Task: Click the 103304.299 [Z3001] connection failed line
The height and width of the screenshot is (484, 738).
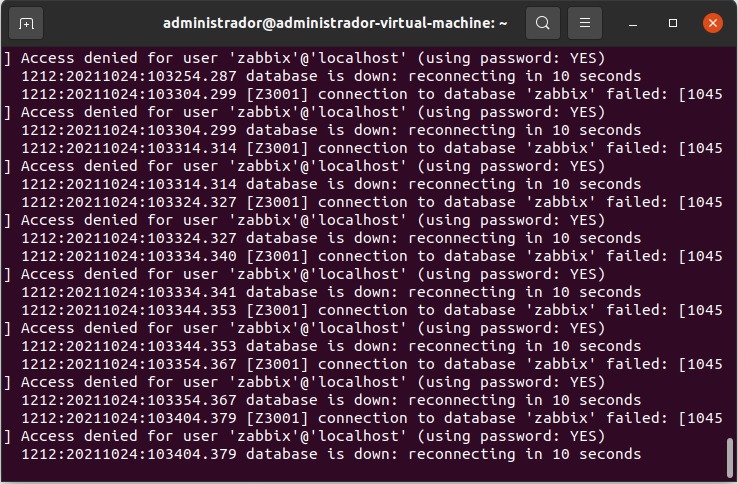Action: (x=372, y=94)
